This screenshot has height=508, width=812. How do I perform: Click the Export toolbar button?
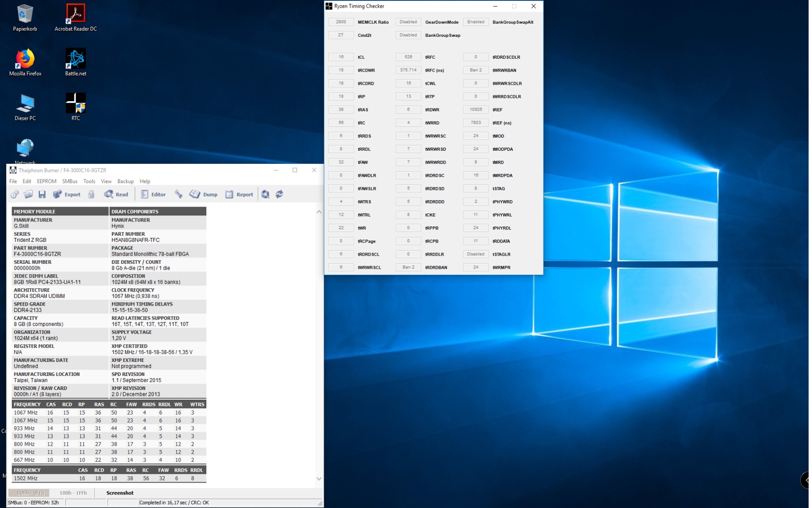pos(67,195)
